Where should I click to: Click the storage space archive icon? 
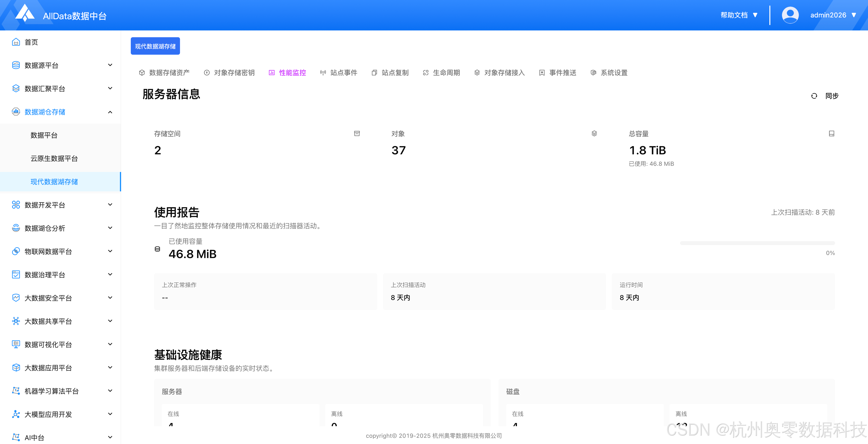coord(357,134)
